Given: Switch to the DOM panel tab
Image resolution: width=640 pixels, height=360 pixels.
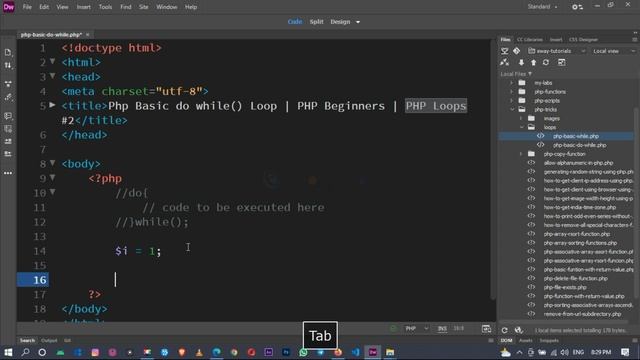Looking at the screenshot, I should (506, 340).
